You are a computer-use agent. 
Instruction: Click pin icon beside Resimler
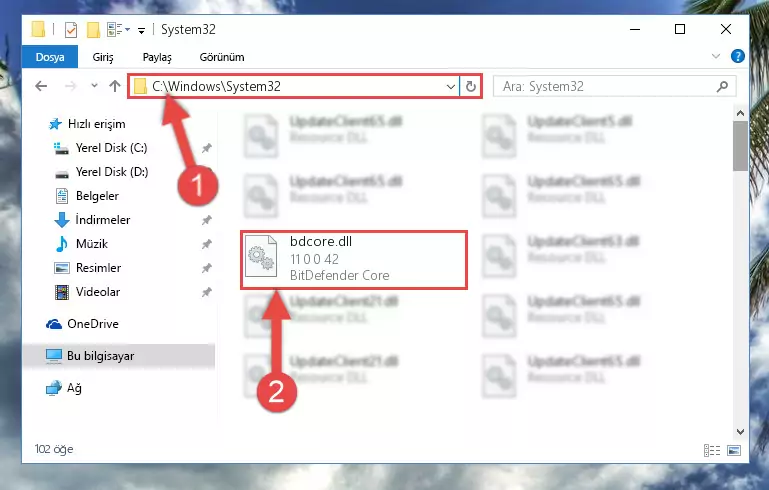206,268
